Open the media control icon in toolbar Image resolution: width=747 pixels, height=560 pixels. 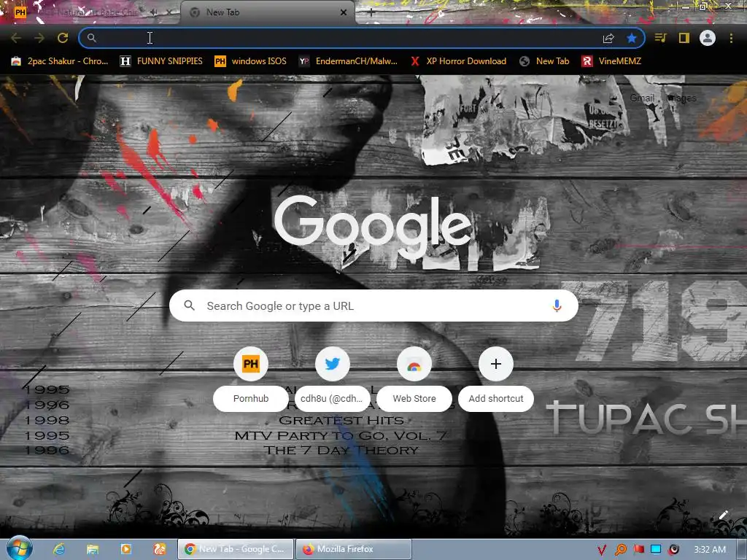pos(660,38)
